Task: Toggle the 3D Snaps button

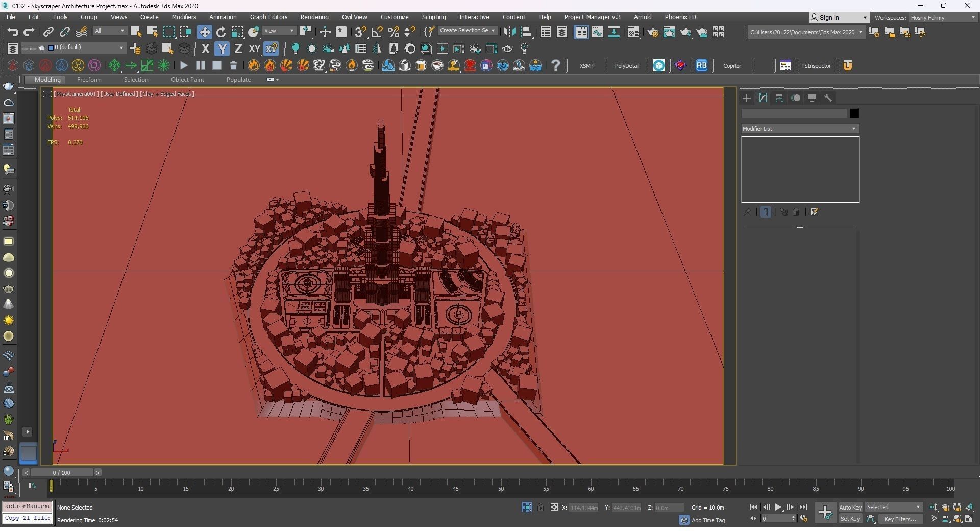Action: (x=360, y=32)
